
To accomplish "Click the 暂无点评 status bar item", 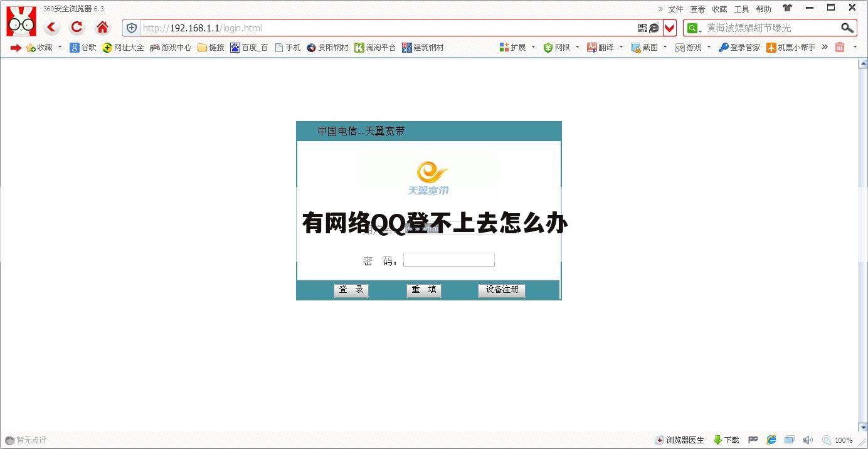I will (x=26, y=440).
